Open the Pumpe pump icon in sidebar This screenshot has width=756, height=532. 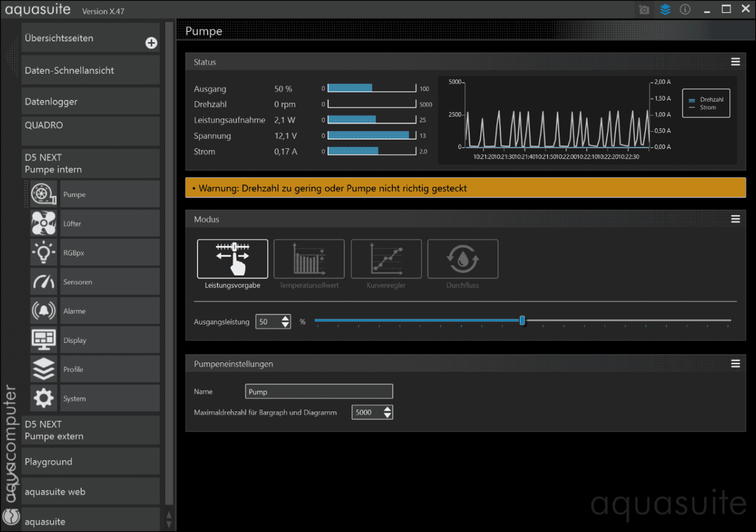click(44, 194)
